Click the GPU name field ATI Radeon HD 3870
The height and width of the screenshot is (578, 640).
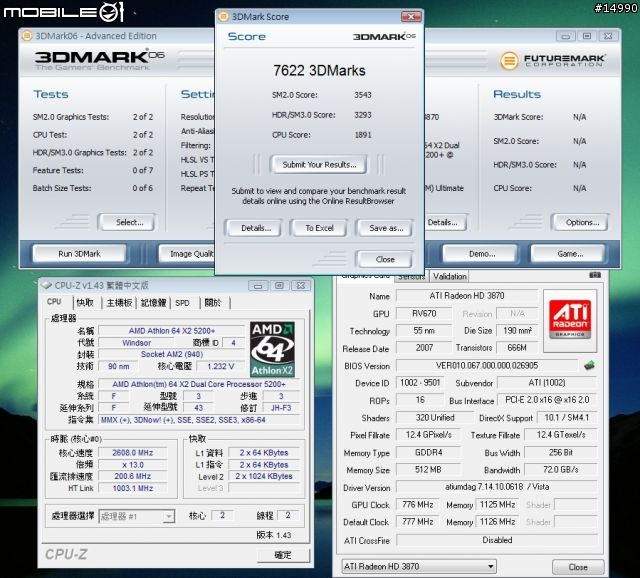pyautogui.click(x=467, y=296)
